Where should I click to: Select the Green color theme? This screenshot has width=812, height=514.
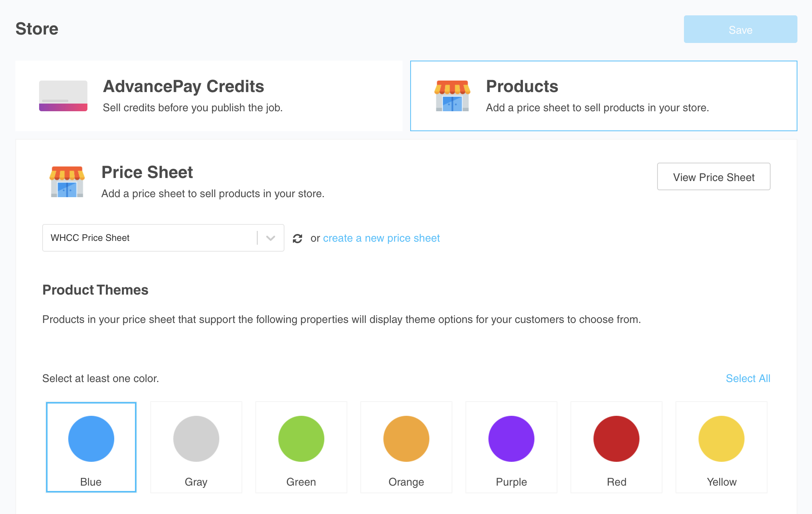(301, 438)
